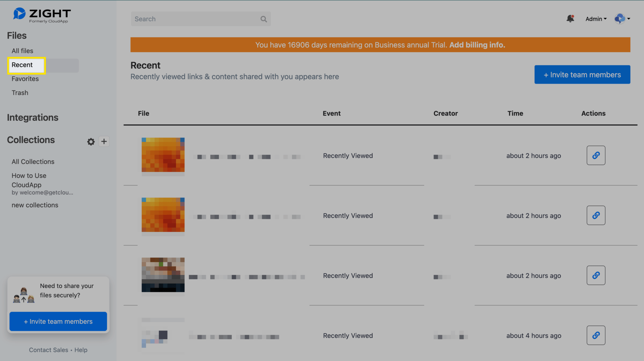Copy link for the first recent file

click(596, 156)
